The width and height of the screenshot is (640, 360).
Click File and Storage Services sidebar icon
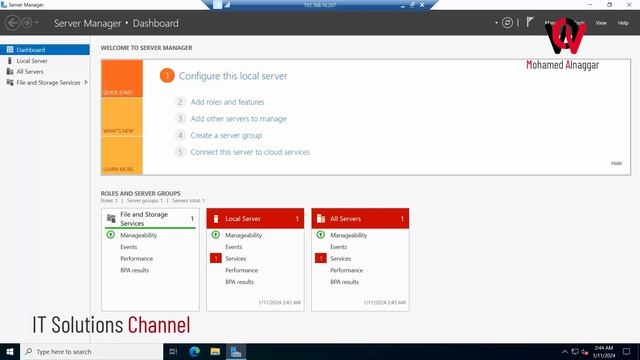coord(10,82)
